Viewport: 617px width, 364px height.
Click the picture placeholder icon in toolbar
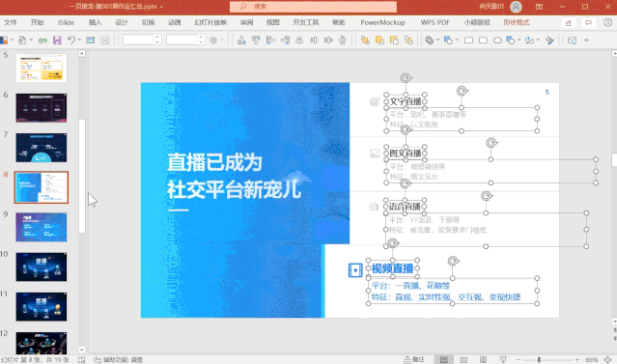(572, 41)
